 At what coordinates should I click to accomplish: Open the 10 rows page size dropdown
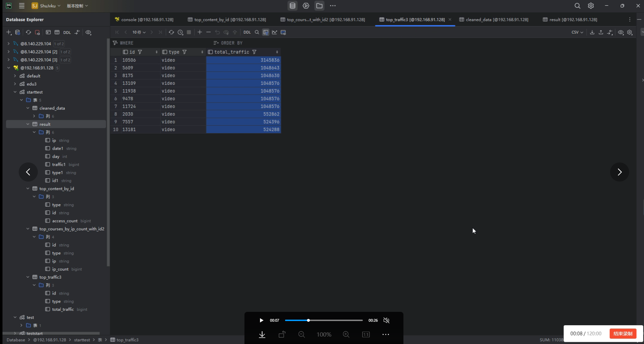point(139,32)
